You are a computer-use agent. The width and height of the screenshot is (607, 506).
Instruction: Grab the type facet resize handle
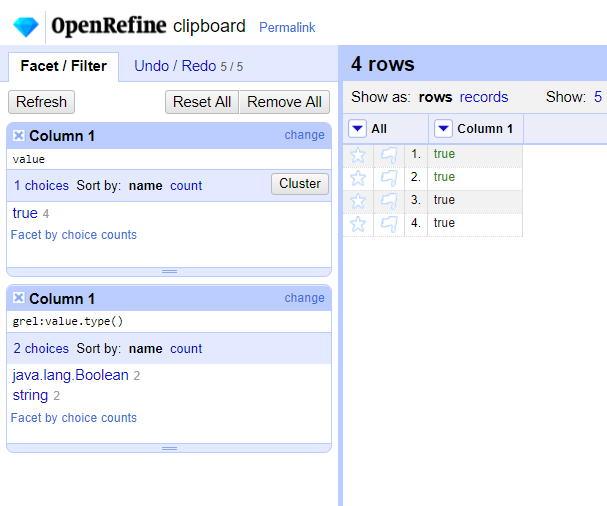pyautogui.click(x=169, y=448)
